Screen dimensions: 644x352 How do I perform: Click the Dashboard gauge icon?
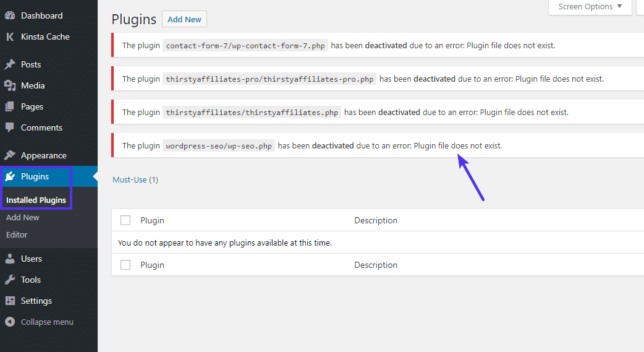[x=10, y=15]
